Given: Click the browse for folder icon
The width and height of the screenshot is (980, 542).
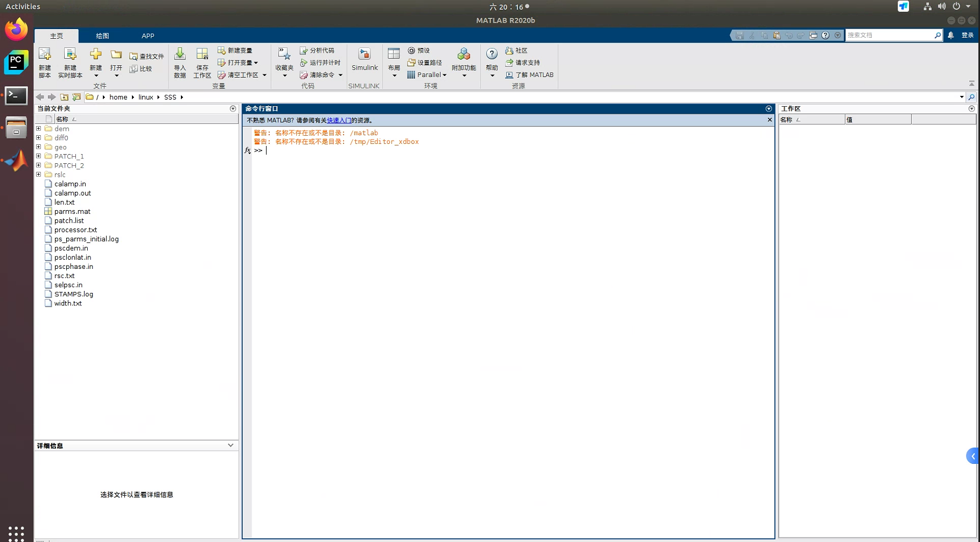Looking at the screenshot, I should 76,97.
